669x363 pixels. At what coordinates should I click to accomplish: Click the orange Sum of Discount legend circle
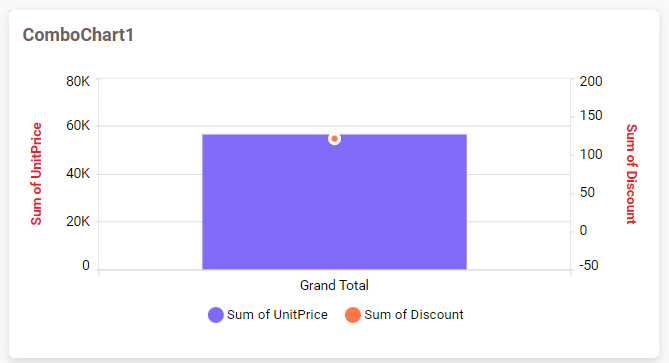pos(353,315)
